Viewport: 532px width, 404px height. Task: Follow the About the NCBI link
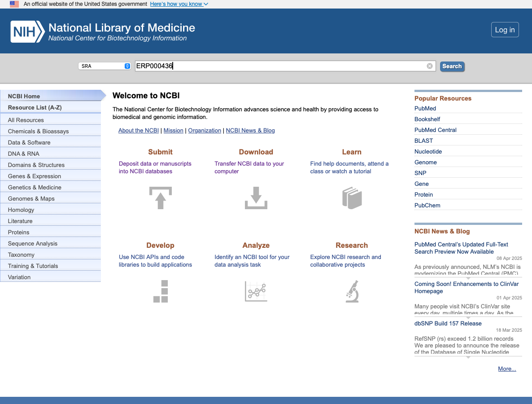pos(139,131)
